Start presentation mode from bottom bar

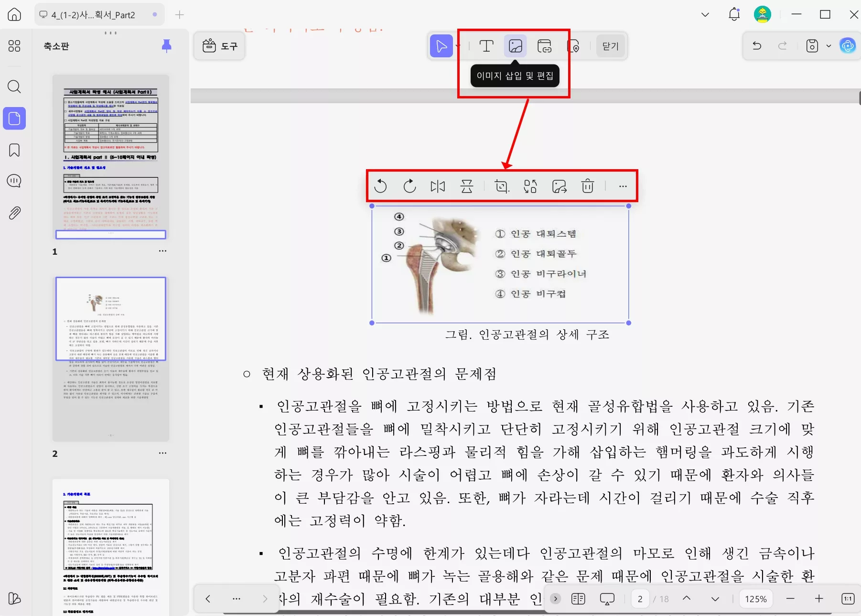pos(607,598)
